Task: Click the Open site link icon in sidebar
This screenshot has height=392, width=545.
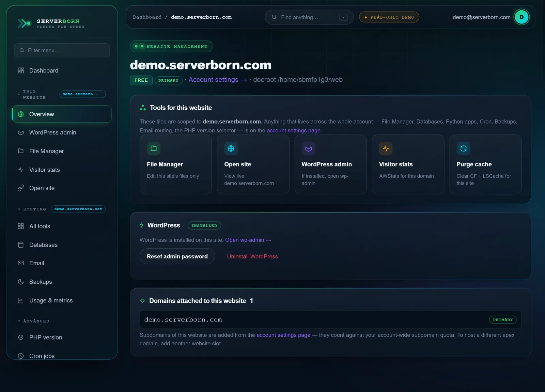Action: coord(21,188)
